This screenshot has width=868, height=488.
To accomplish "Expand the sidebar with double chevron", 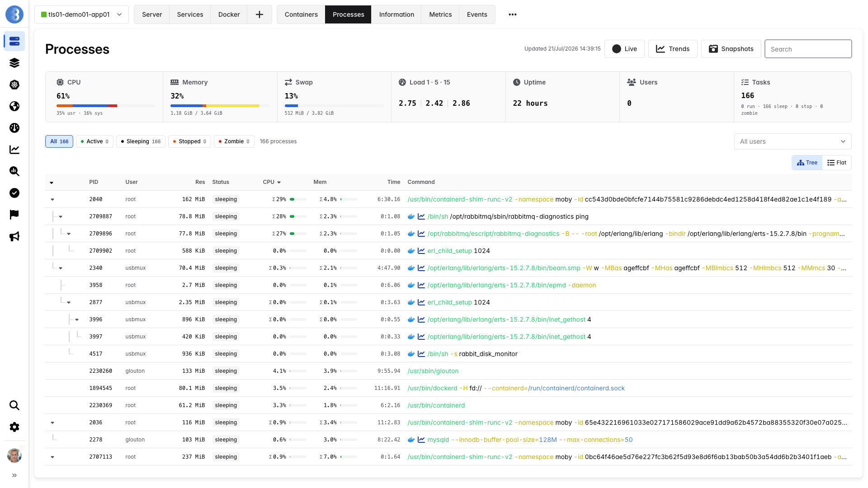I will click(x=14, y=475).
